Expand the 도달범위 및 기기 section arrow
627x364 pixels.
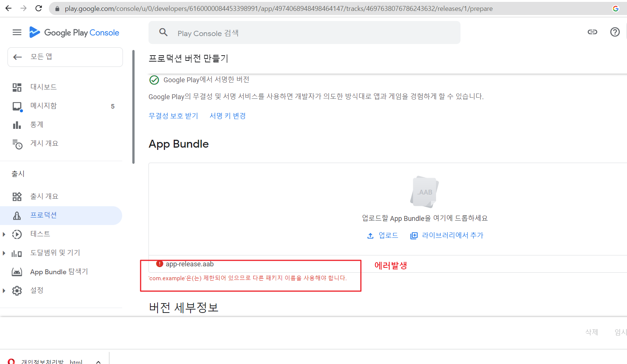(x=4, y=253)
